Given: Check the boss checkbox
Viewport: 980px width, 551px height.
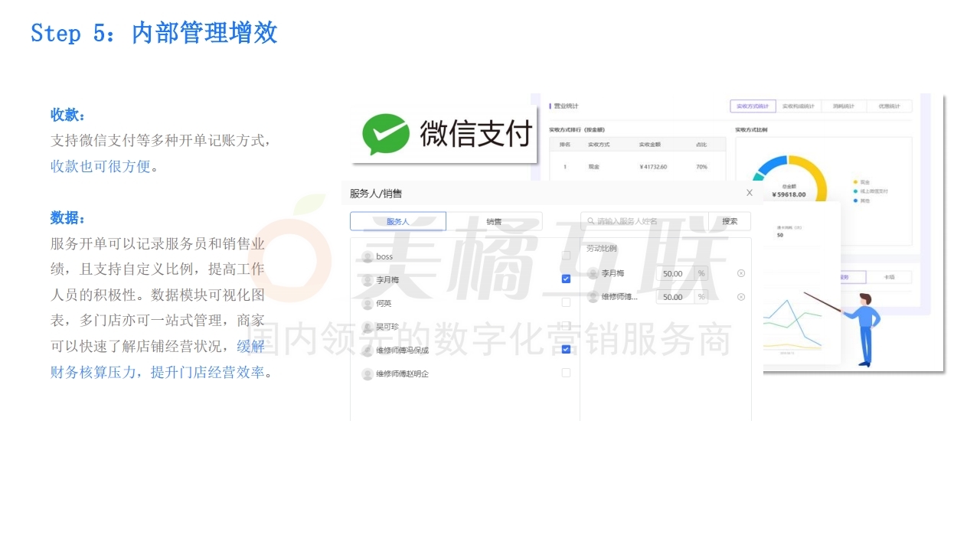Looking at the screenshot, I should (x=566, y=256).
